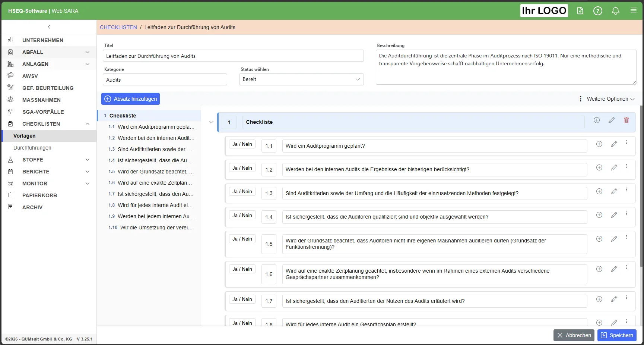Select outline item 1 Checkliste
Viewport: 644px width, 345px height.
click(x=149, y=116)
